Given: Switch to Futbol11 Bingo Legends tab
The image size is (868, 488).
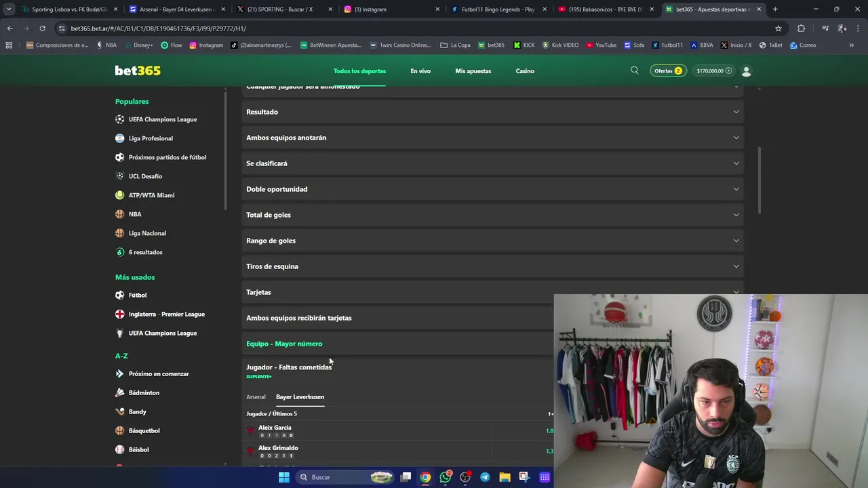Looking at the screenshot, I should pyautogui.click(x=498, y=9).
